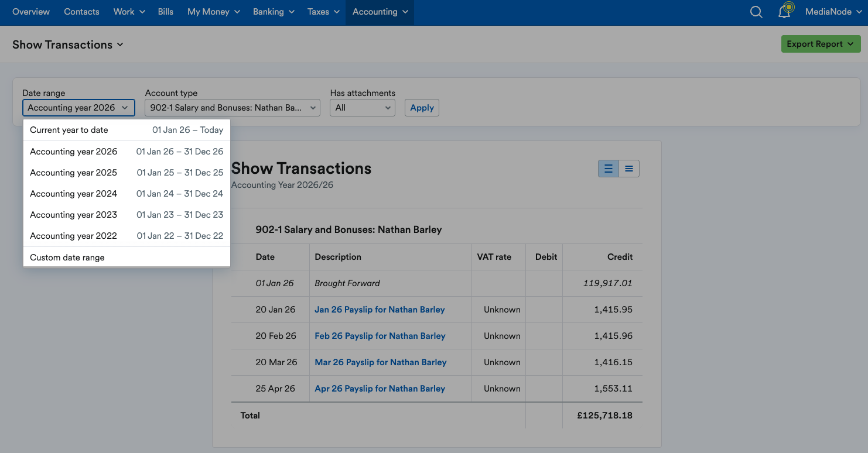Expand the MediaNode account menu
The width and height of the screenshot is (868, 453).
pyautogui.click(x=833, y=12)
